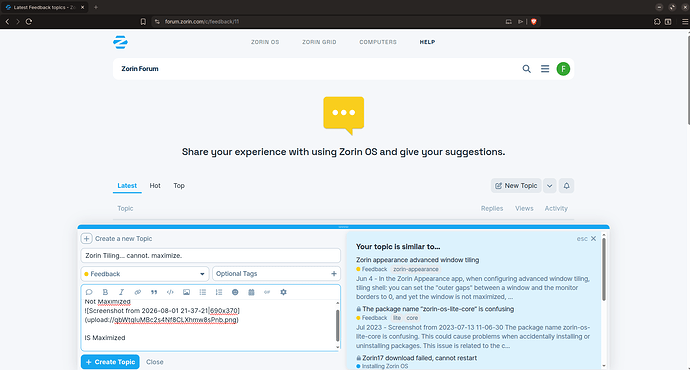Click the Create Topic button

pyautogui.click(x=110, y=362)
